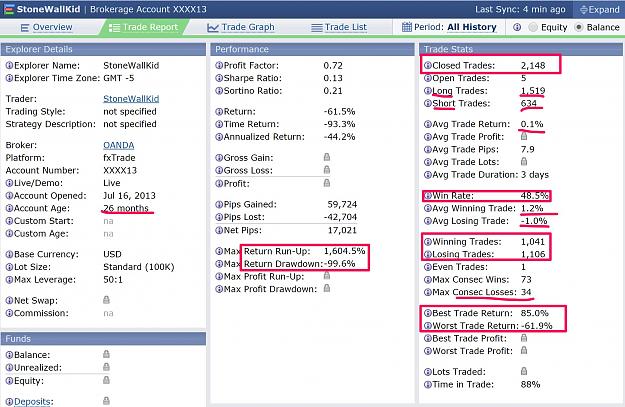
Task: Click info icon beside Sharpe Ratio
Action: point(219,78)
